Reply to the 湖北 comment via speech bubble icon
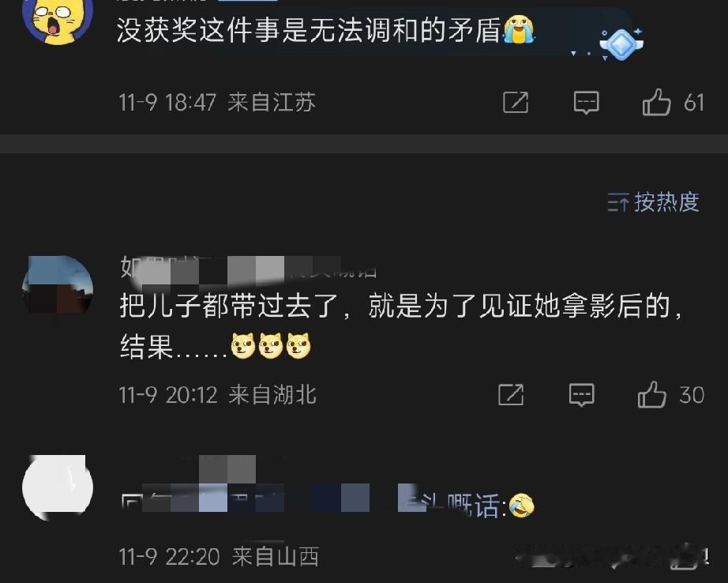Viewport: 728px width, 583px height. [582, 395]
